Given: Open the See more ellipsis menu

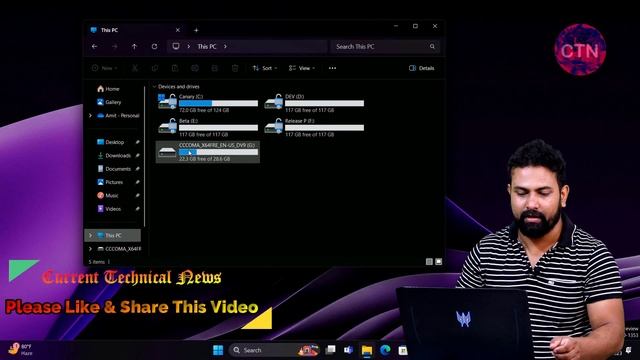Looking at the screenshot, I should coord(332,68).
